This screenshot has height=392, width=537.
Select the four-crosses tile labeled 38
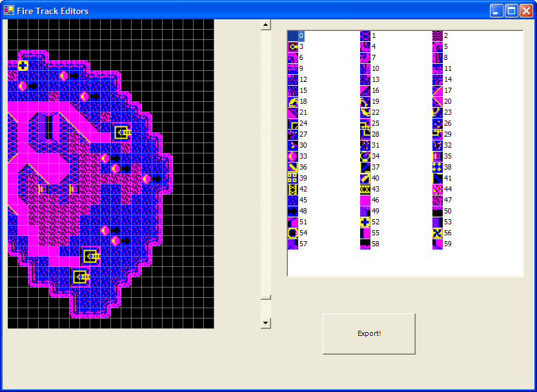pyautogui.click(x=438, y=167)
